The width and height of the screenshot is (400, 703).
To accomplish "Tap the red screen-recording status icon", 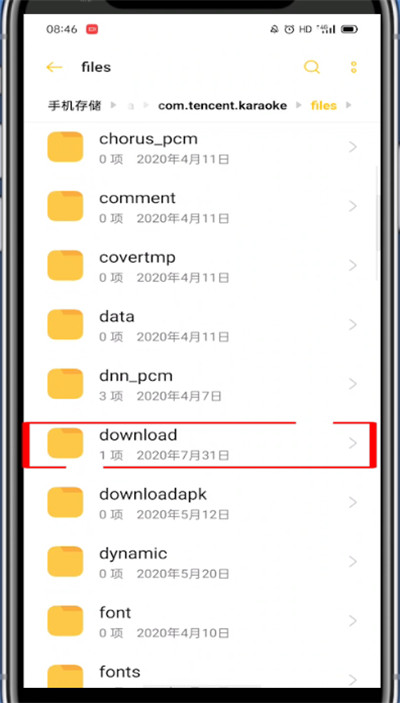I will point(92,30).
